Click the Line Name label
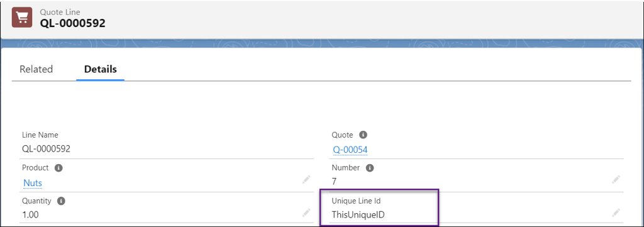The width and height of the screenshot is (644, 227). [40, 135]
